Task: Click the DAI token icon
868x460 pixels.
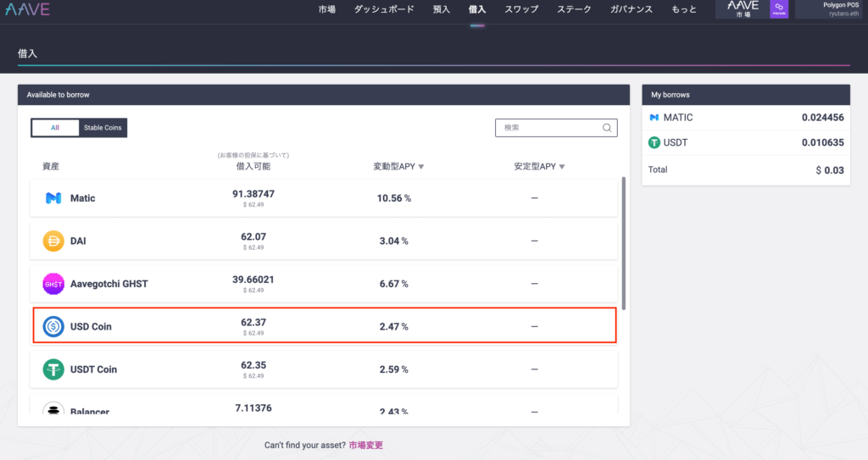Action: pyautogui.click(x=53, y=241)
